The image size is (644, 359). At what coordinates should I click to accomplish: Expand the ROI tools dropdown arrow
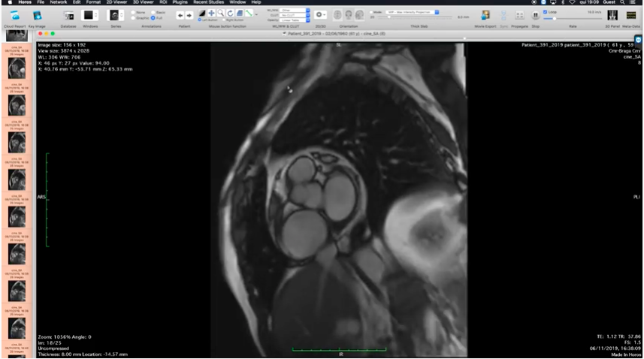[x=256, y=14]
